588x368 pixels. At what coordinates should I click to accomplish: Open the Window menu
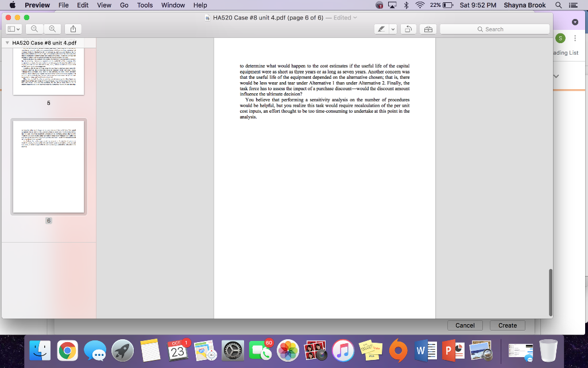click(x=173, y=5)
